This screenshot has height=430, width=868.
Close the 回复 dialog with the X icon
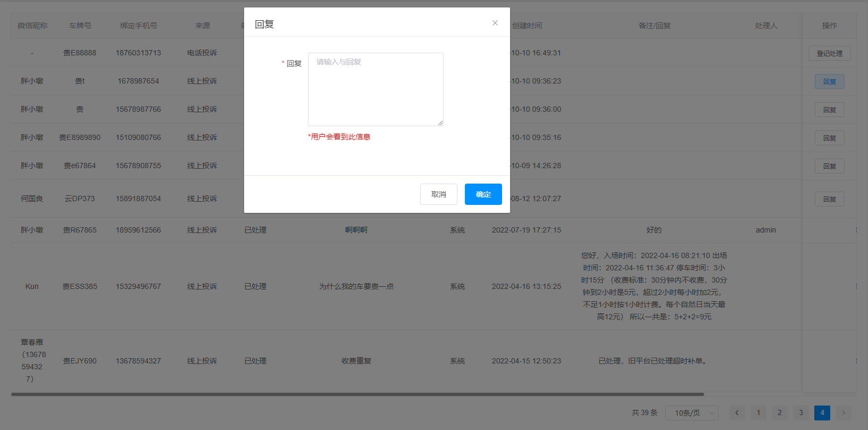[x=495, y=23]
